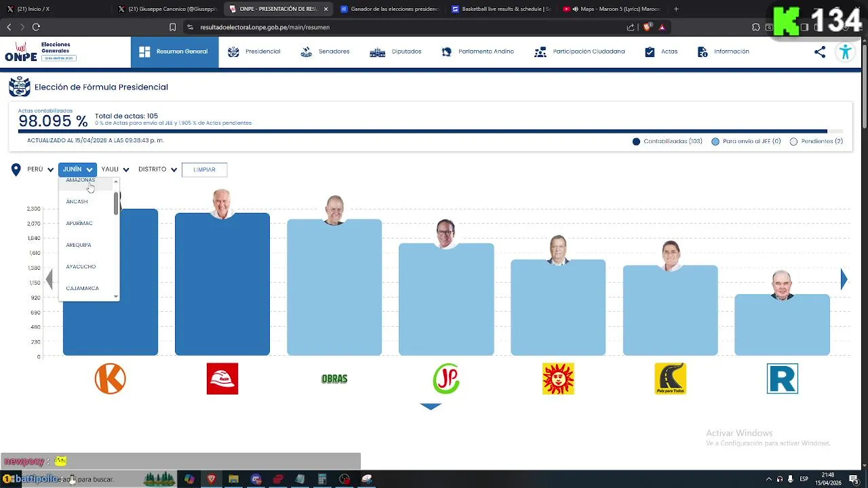Click the location pin icon beside PERÚ
This screenshot has width=868, height=488.
pos(16,169)
